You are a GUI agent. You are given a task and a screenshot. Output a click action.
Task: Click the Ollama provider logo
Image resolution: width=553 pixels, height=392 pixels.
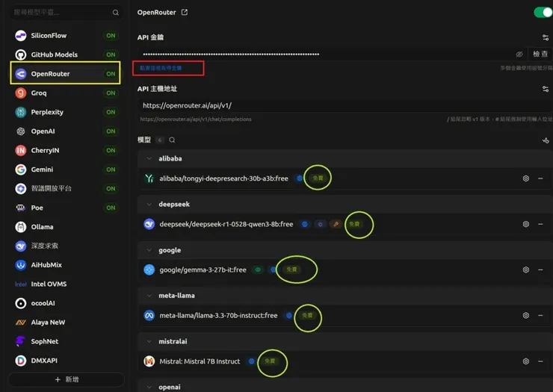click(21, 227)
